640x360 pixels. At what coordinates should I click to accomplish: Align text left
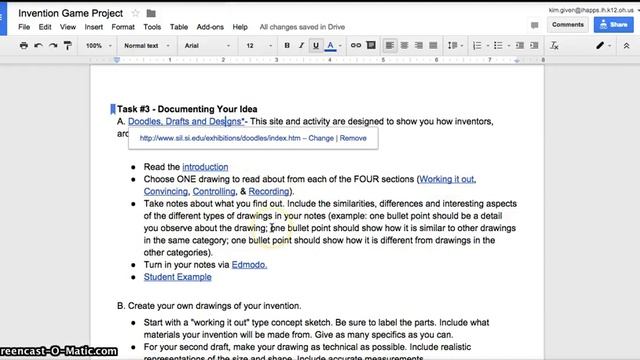click(390, 45)
